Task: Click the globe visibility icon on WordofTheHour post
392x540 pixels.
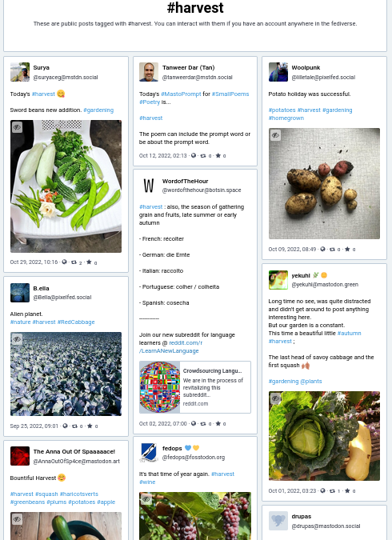Action: [194, 423]
